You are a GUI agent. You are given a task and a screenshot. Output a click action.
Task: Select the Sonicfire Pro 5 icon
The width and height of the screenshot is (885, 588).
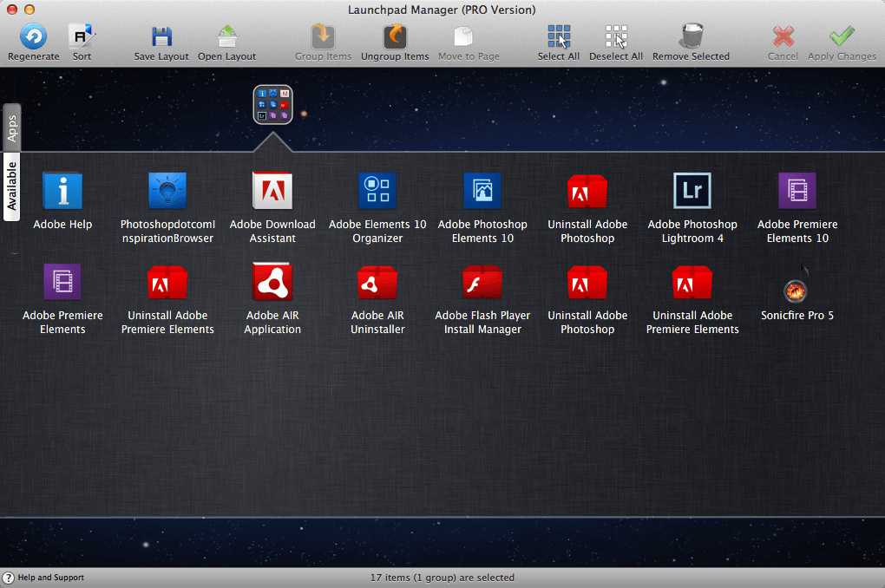[x=796, y=284]
